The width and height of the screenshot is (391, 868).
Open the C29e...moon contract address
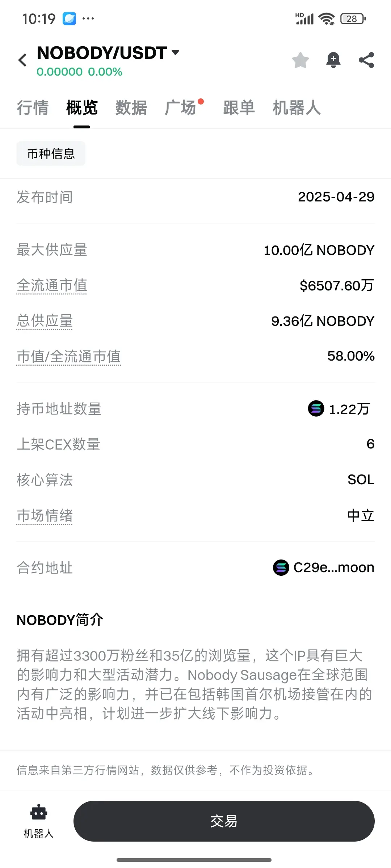pyautogui.click(x=334, y=567)
